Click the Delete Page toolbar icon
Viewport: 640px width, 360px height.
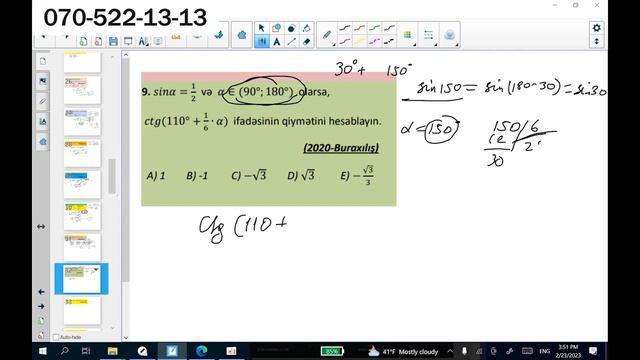(x=98, y=41)
